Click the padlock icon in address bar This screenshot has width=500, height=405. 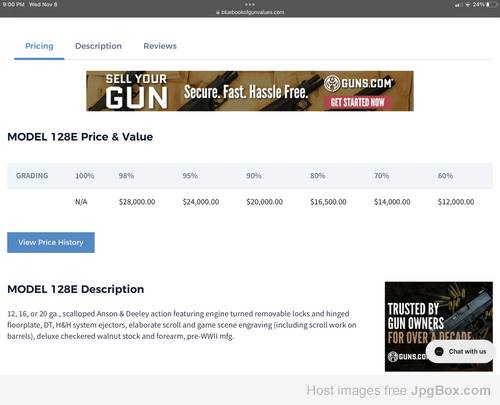[218, 12]
